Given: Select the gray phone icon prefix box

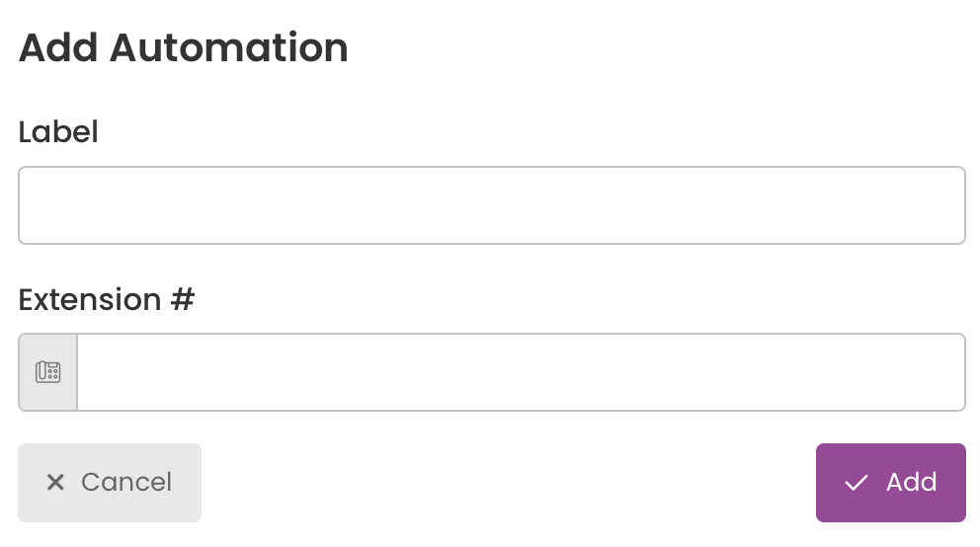Looking at the screenshot, I should tap(48, 372).
